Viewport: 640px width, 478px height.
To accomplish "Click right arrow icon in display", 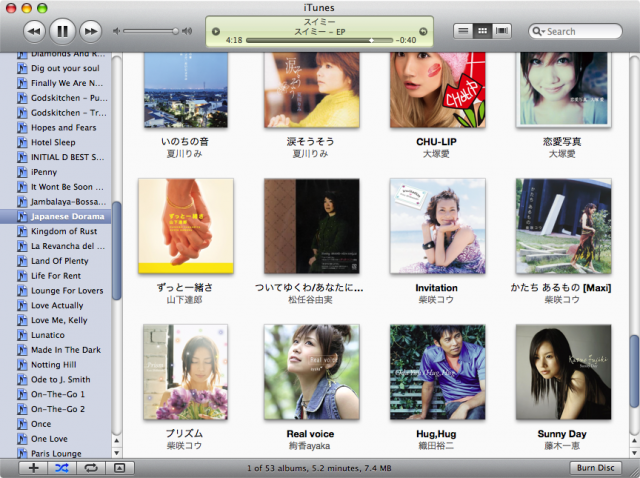I will pyautogui.click(x=423, y=31).
